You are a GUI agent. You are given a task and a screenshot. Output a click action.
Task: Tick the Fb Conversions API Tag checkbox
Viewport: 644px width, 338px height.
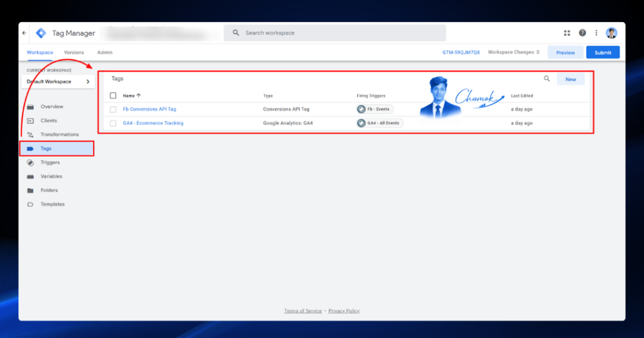[113, 110]
